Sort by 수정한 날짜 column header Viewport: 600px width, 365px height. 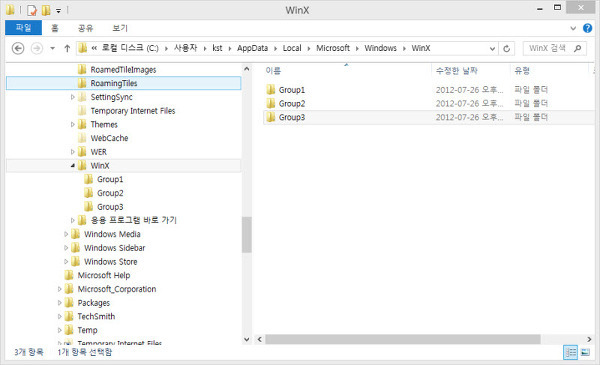click(x=457, y=71)
